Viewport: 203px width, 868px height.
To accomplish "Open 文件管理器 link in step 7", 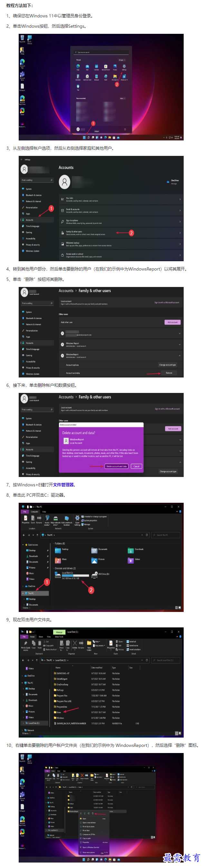I will 63,484.
